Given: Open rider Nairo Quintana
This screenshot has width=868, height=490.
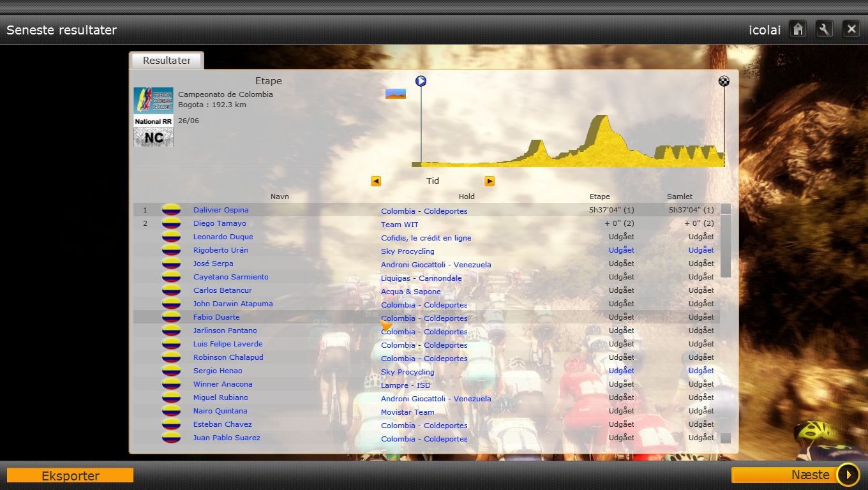Looking at the screenshot, I should pyautogui.click(x=220, y=411).
